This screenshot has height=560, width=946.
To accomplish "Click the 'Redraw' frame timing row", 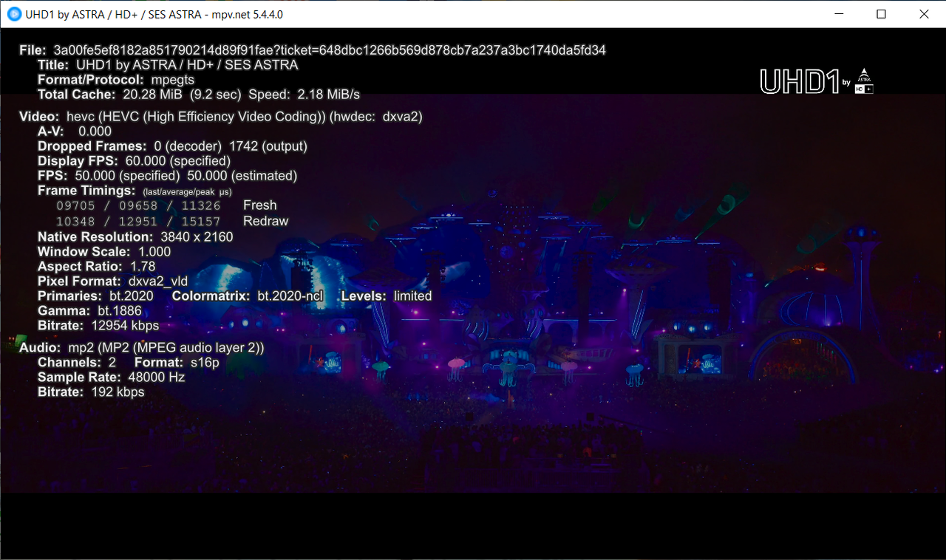I will tap(172, 221).
